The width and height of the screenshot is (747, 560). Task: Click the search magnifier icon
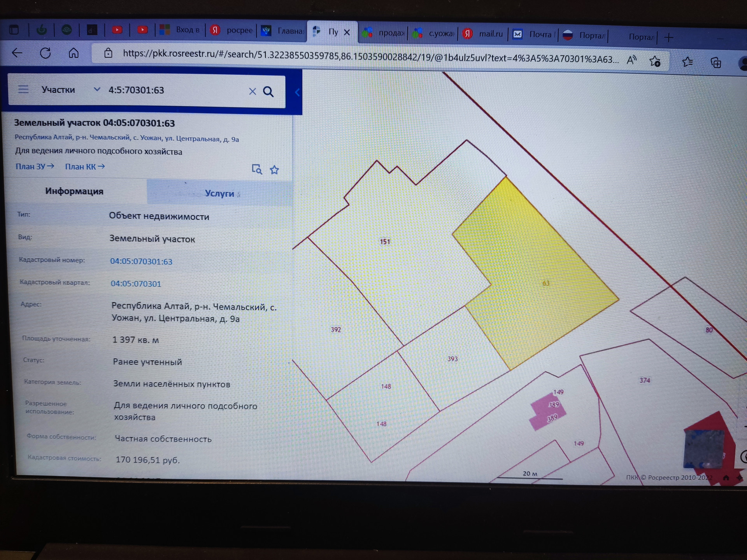[x=268, y=92]
